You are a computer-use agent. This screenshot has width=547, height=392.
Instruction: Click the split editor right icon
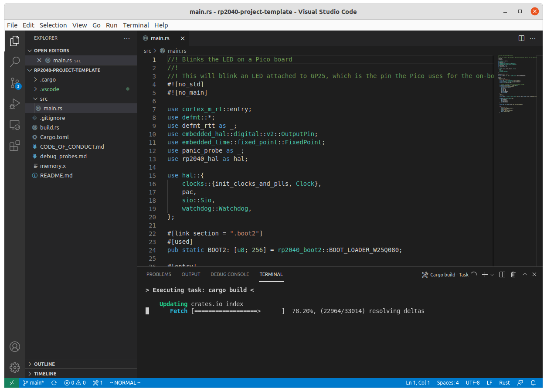coord(521,38)
